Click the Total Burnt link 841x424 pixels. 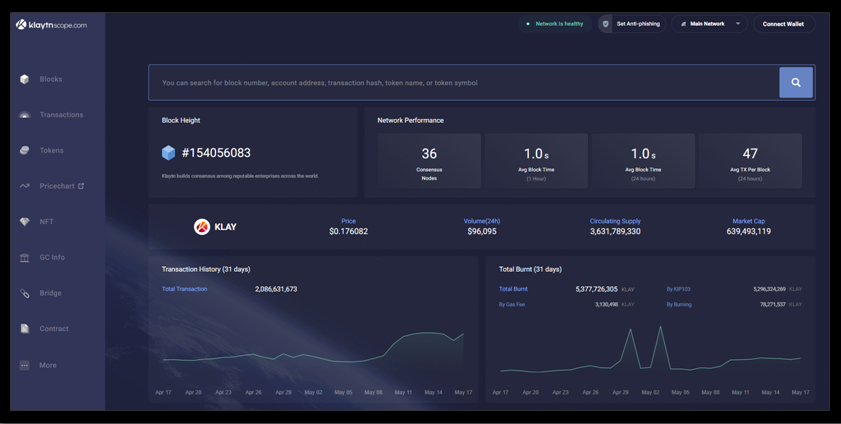[513, 289]
